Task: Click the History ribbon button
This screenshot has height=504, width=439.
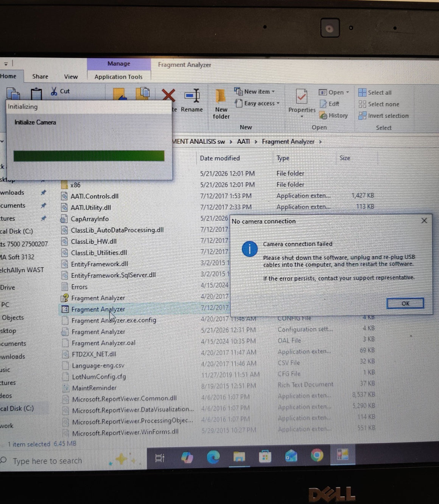Action: [x=333, y=115]
